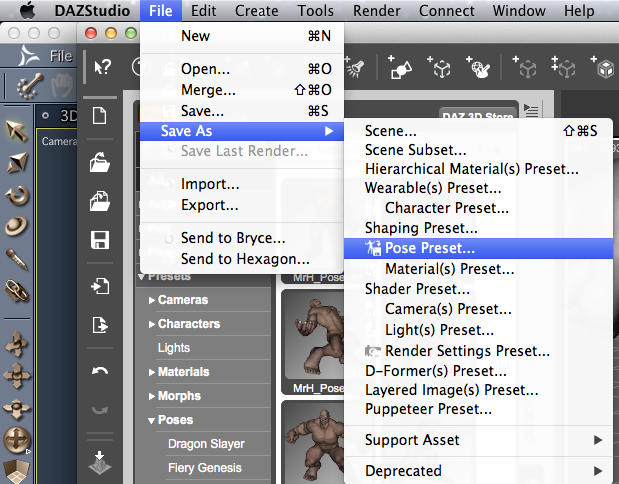
Task: Click the Import file icon
Action: pyautogui.click(x=100, y=287)
